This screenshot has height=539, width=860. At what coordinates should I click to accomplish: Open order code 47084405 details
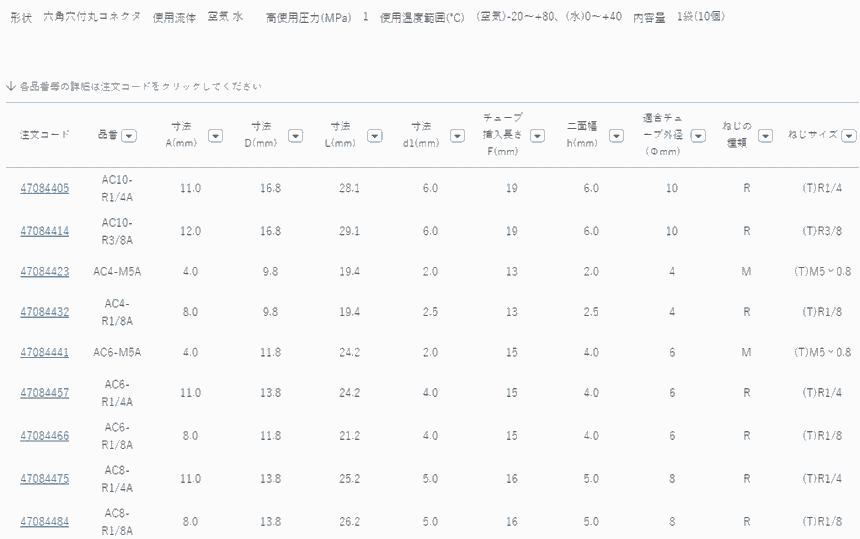(45, 188)
